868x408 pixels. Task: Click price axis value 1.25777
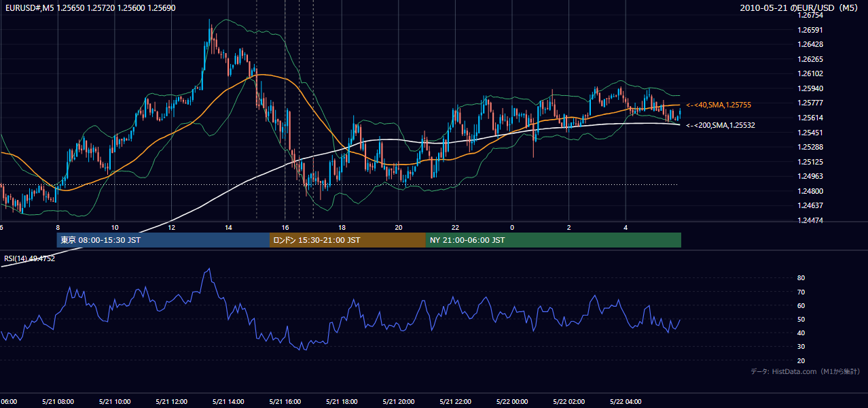(810, 103)
